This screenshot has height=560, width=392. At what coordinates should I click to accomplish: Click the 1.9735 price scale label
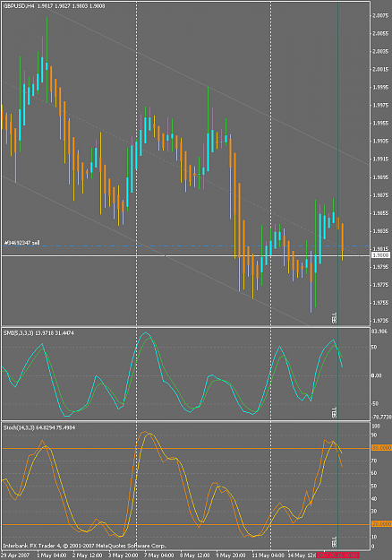[x=380, y=321]
